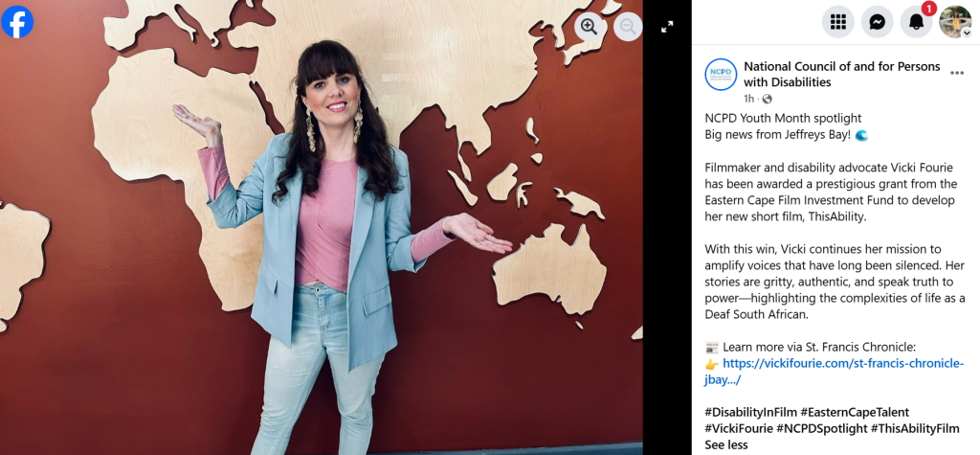Open the #VickiFourie hashtag
980x455 pixels.
(739, 429)
